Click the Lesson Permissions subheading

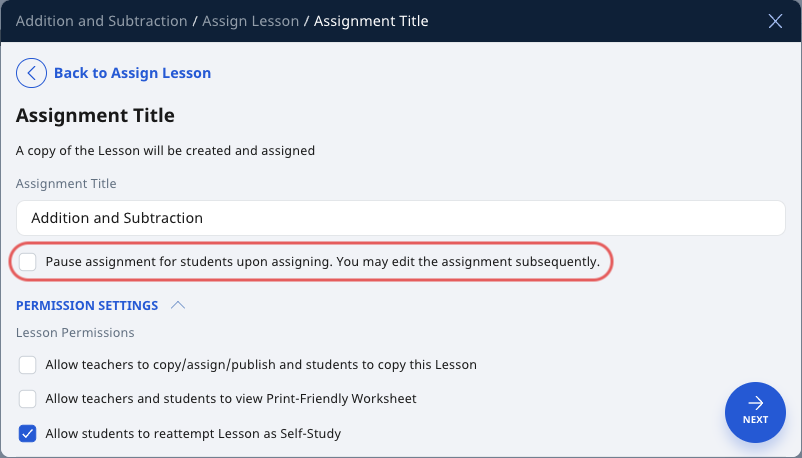point(75,333)
